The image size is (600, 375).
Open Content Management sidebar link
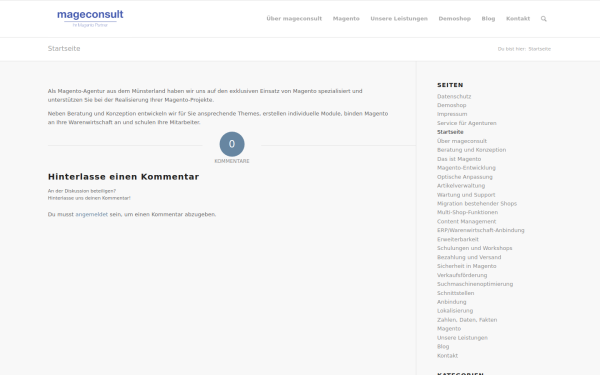click(466, 222)
